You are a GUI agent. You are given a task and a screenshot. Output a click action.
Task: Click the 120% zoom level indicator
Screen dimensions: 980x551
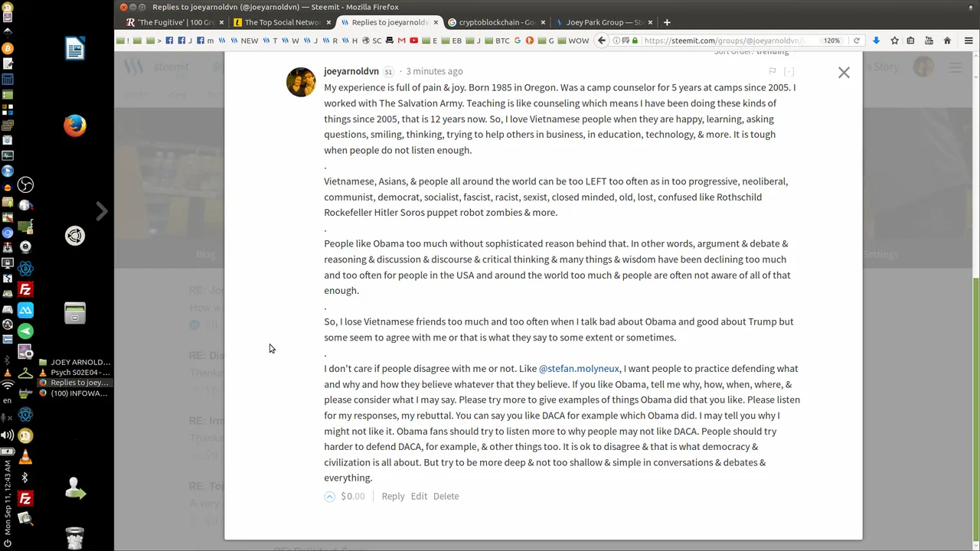(831, 41)
